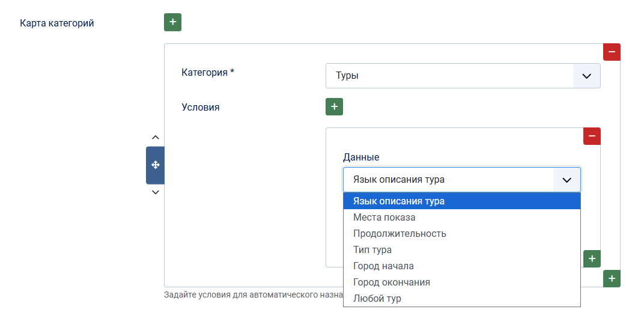
Task: Move category row down with chevron
Action: click(x=155, y=192)
